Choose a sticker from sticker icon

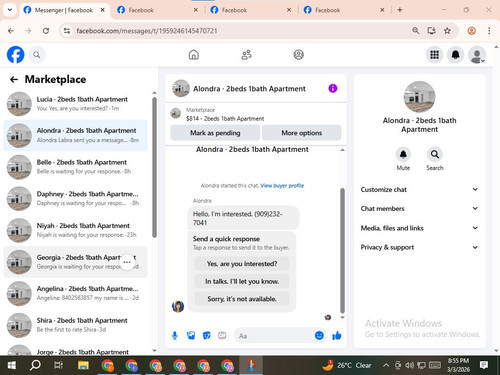point(207,336)
